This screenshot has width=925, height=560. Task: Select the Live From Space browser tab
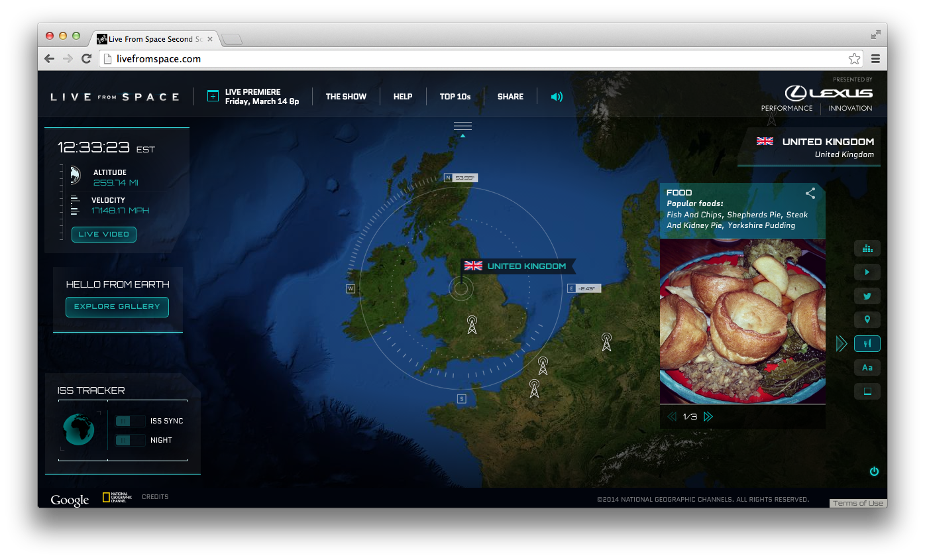[x=154, y=39]
